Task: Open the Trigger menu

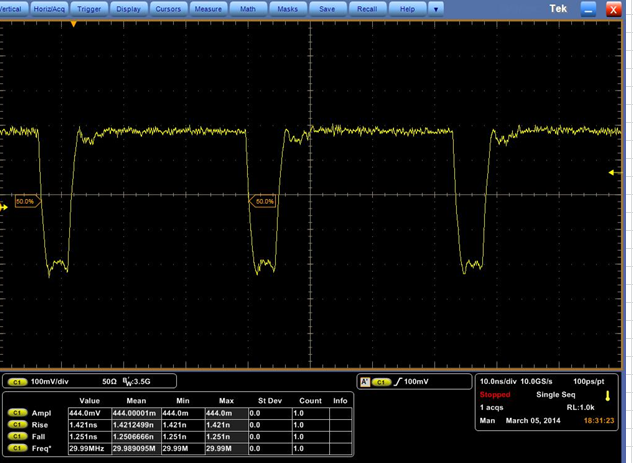Action: click(x=89, y=8)
